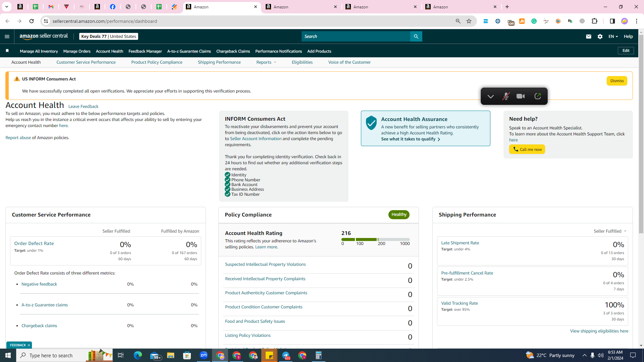The image size is (644, 362).
Task: Open Chargeback Claims page
Action: [233, 51]
